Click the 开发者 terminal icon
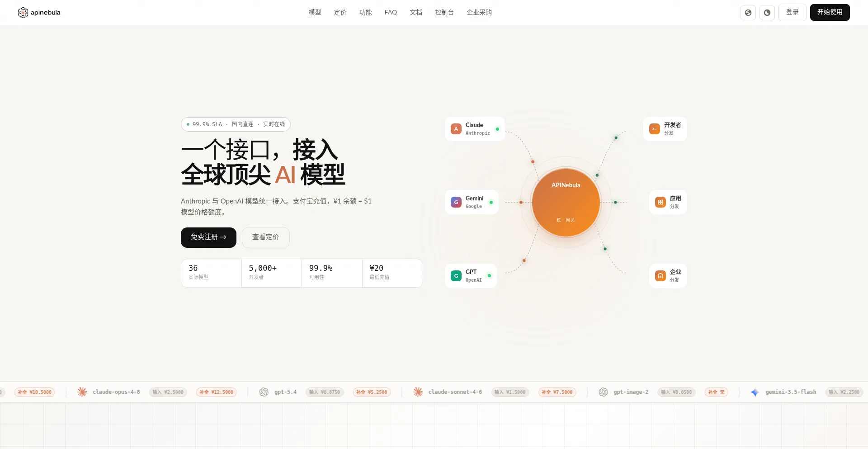 (655, 129)
